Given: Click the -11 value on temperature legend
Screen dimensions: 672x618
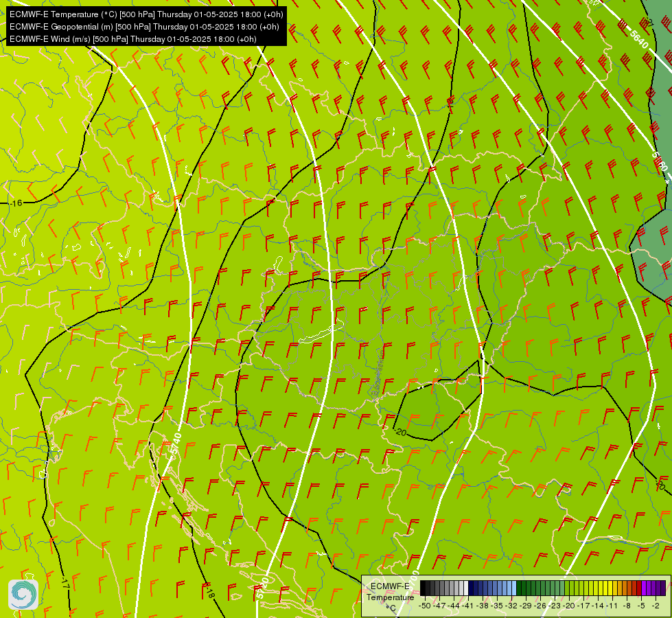Looking at the screenshot, I should click(x=612, y=606).
